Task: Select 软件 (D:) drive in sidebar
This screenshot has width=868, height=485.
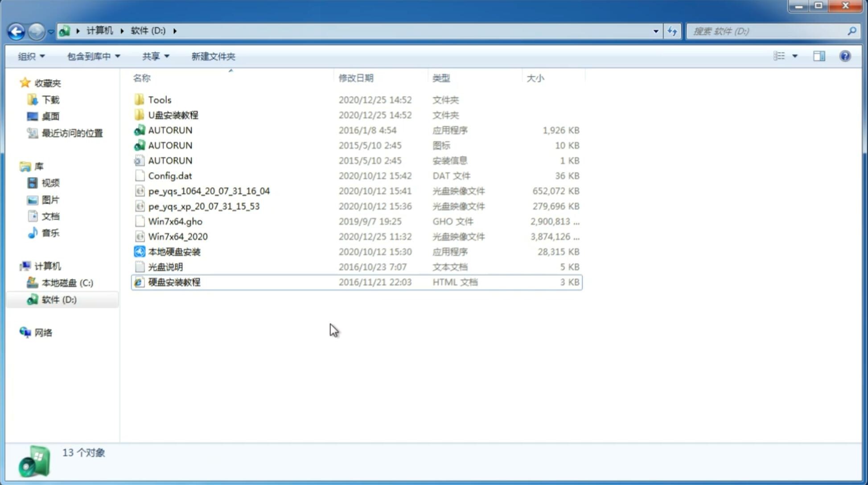Action: coord(58,299)
